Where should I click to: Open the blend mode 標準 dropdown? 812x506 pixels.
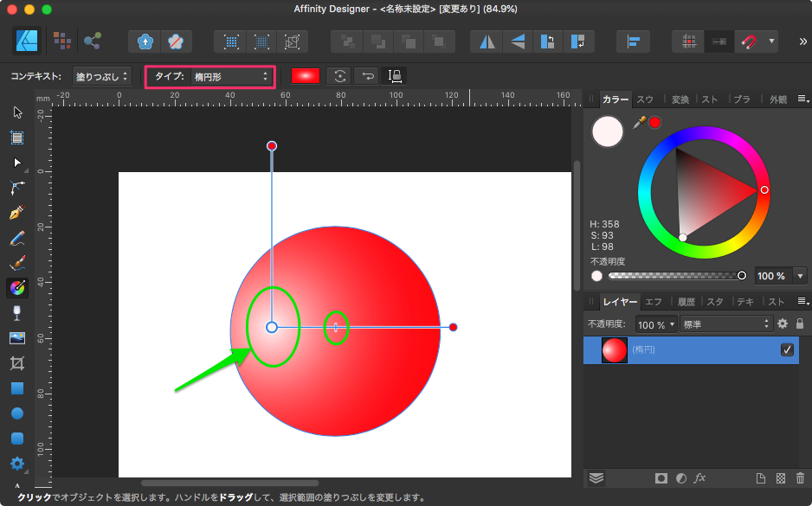725,324
